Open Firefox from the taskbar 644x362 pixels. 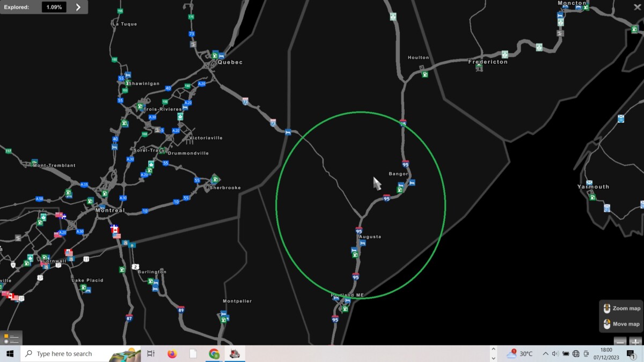click(172, 353)
